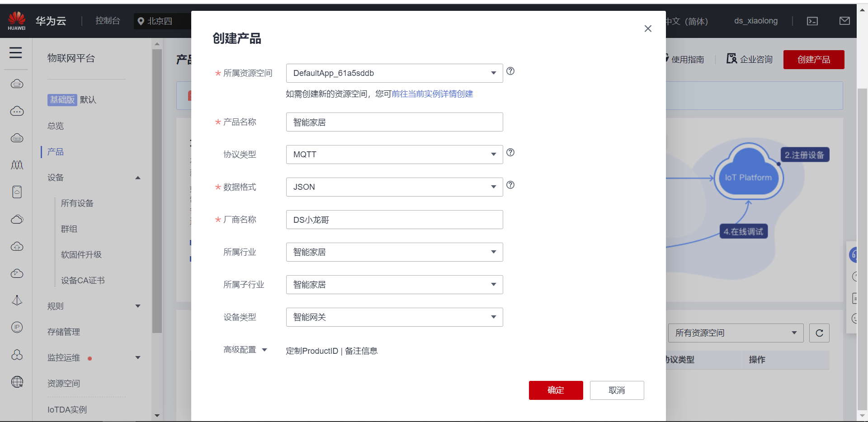The height and width of the screenshot is (422, 868).
Task: Click sidebar scrollbar up arrow
Action: click(x=157, y=44)
